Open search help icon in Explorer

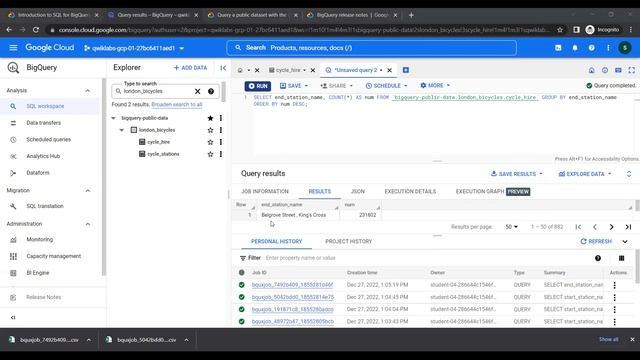click(211, 91)
